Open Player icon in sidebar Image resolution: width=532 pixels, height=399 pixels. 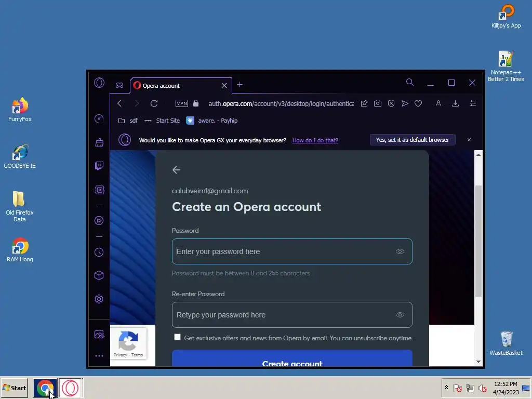point(99,220)
